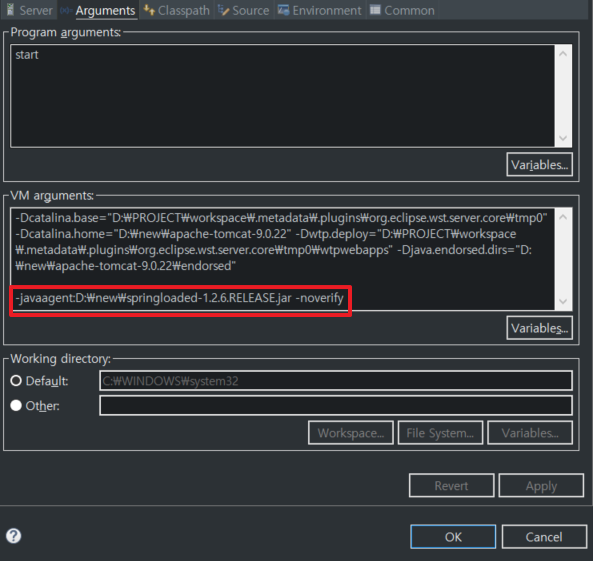Click the -javaagent springloaded line

tap(179, 298)
